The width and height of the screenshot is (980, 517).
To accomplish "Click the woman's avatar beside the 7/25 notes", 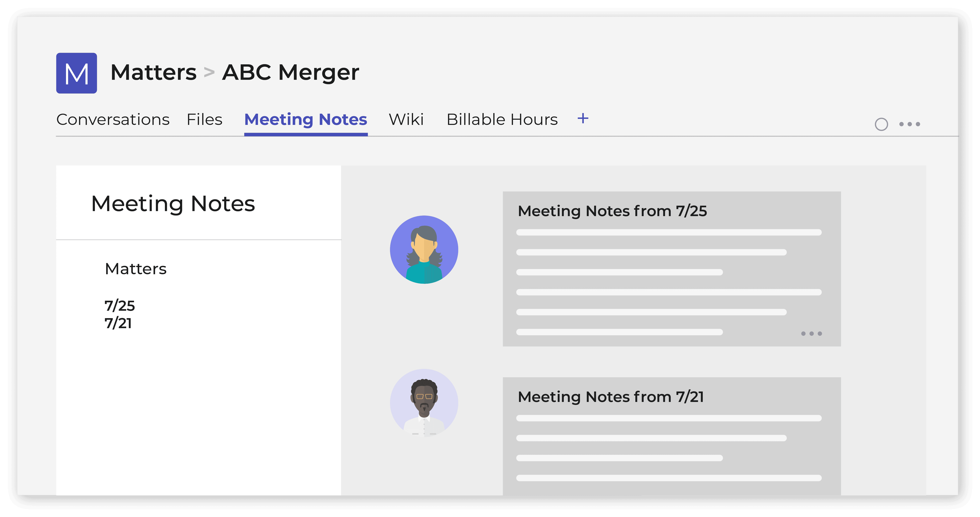I will (424, 250).
